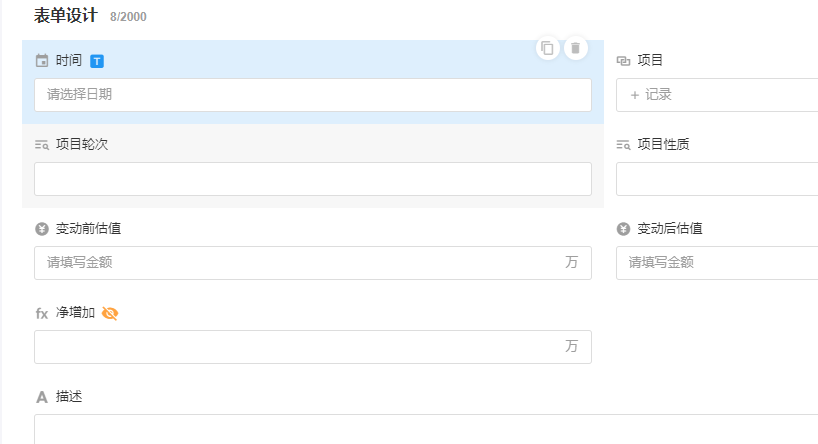
Task: Click the blue T badge next to 时间
Action: tap(97, 61)
